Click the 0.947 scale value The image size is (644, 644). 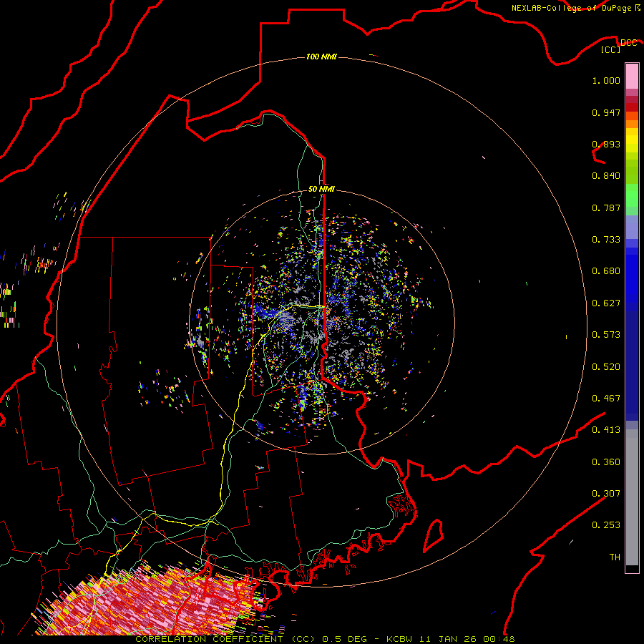click(606, 112)
